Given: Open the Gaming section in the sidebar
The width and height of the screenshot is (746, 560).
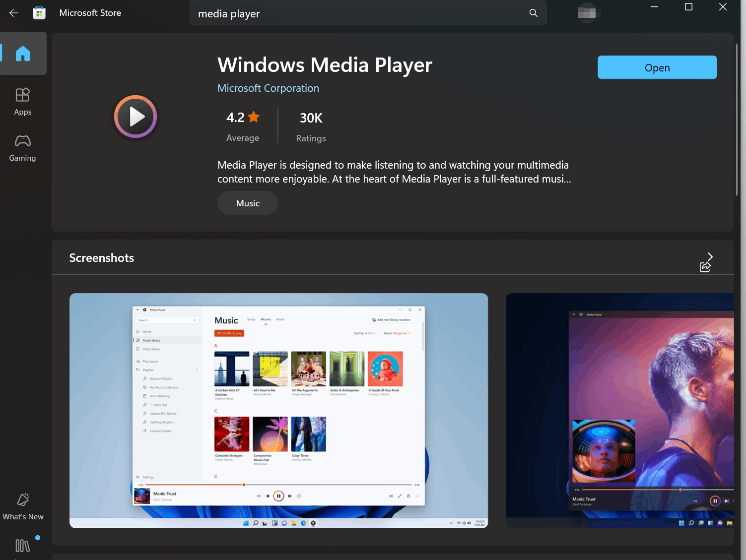Looking at the screenshot, I should (x=23, y=148).
